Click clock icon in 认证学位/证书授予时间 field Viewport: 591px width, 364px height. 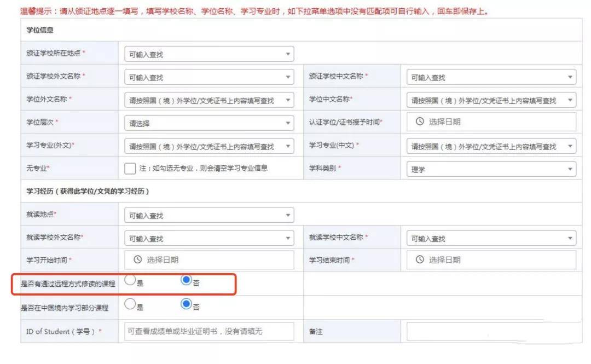pyautogui.click(x=420, y=122)
